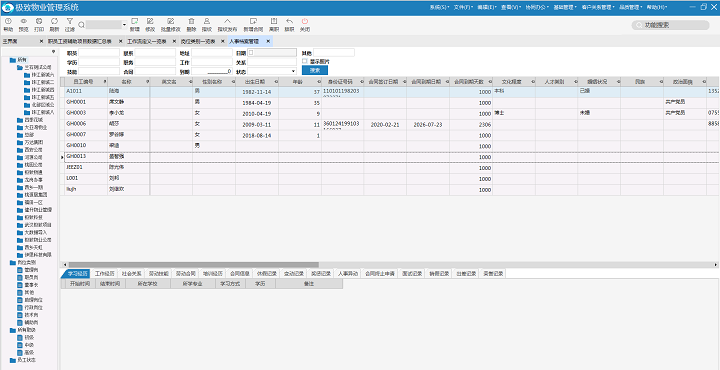Viewport: 720px width, 370px height.
Task: Open the 系统(S) menu
Action: point(439,7)
